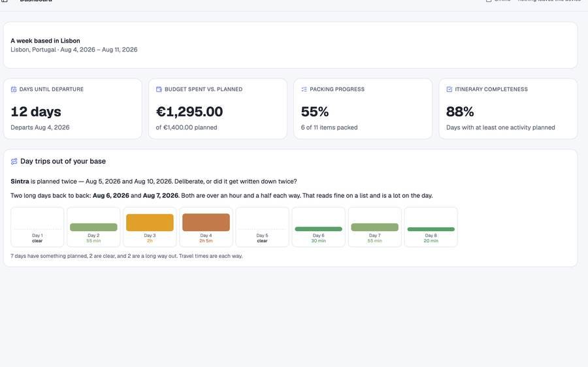Click the 55% packing progress value
The height and width of the screenshot is (367, 588).
(315, 112)
